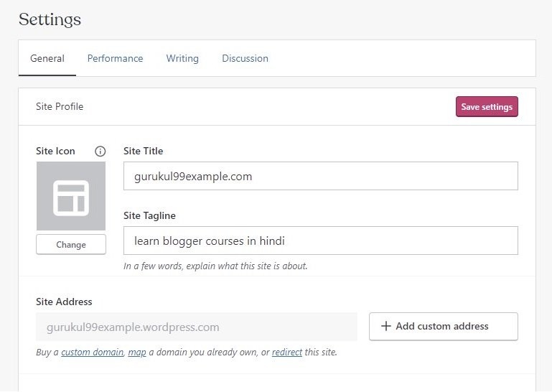Follow the map link for existing domains
Viewport: 552px width, 392px height.
point(137,353)
